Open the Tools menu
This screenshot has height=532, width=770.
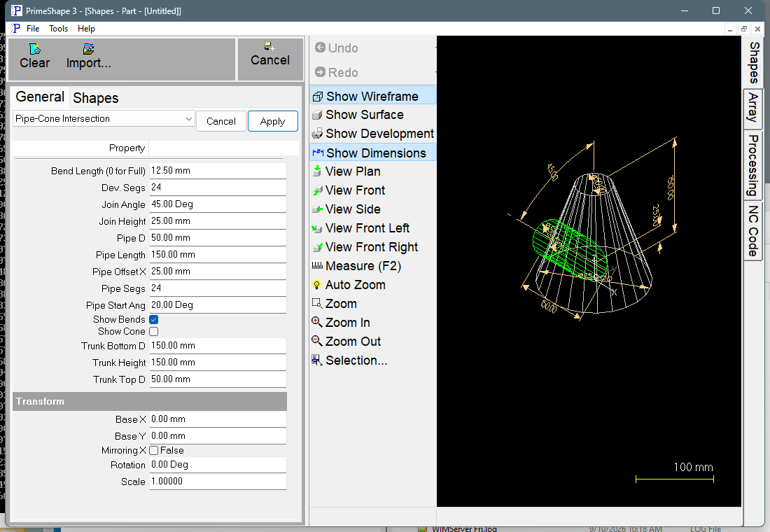point(58,29)
